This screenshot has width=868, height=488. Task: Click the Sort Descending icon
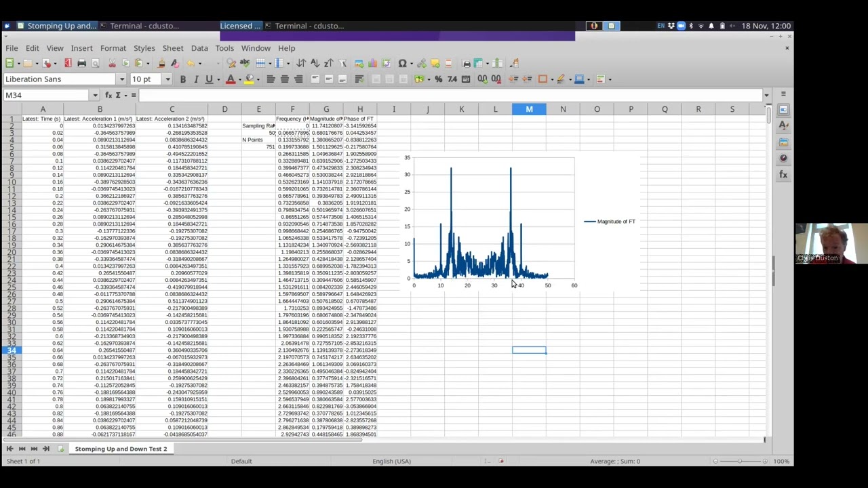(328, 63)
